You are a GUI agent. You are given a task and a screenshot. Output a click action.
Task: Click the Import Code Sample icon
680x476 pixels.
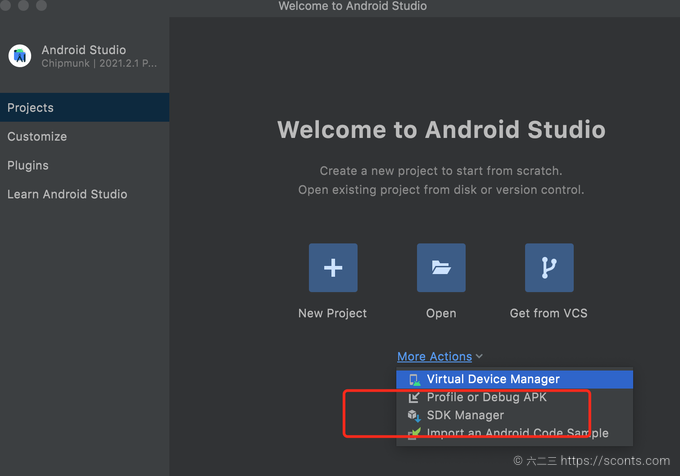point(414,433)
